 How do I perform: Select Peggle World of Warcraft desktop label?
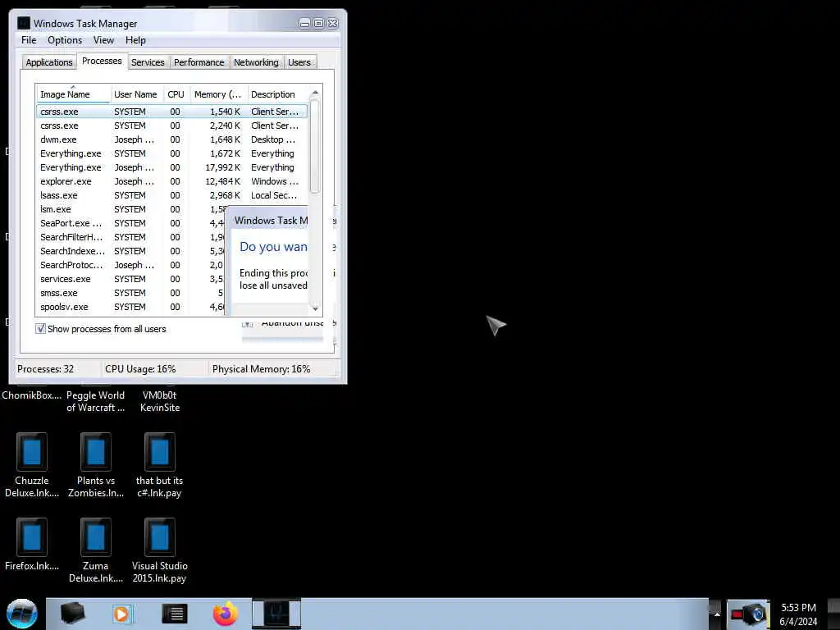(x=95, y=401)
